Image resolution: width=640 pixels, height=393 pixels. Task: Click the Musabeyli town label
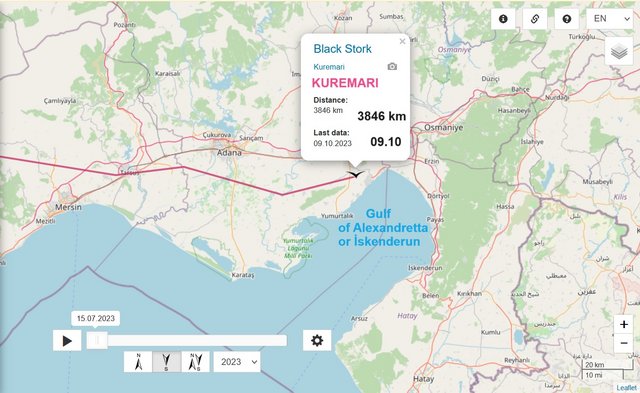click(598, 182)
